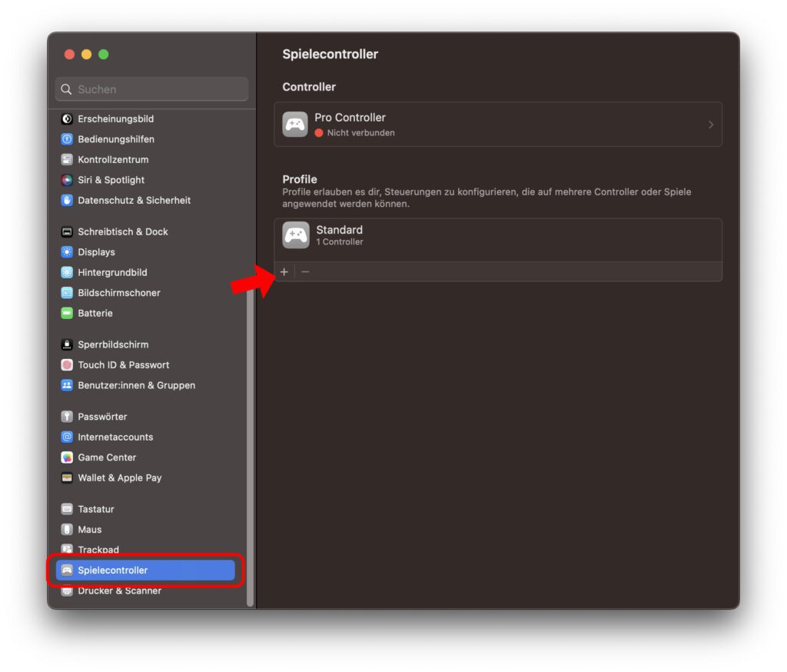Add a new profile with plus button
Image resolution: width=787 pixels, height=672 pixels.
[x=284, y=271]
